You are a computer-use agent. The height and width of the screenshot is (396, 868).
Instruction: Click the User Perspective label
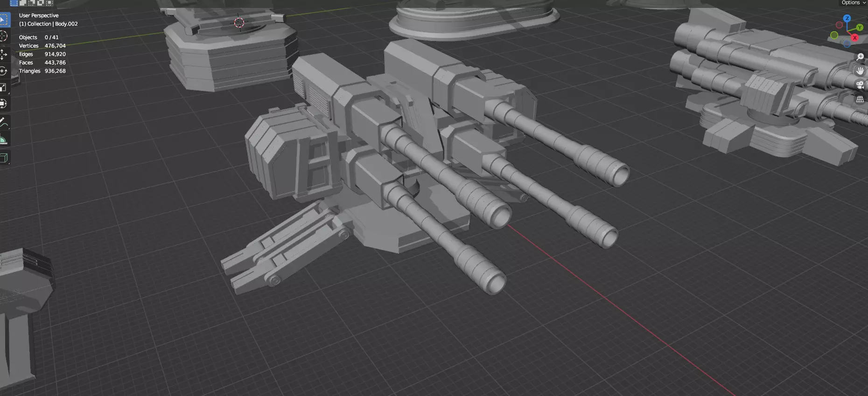(39, 15)
